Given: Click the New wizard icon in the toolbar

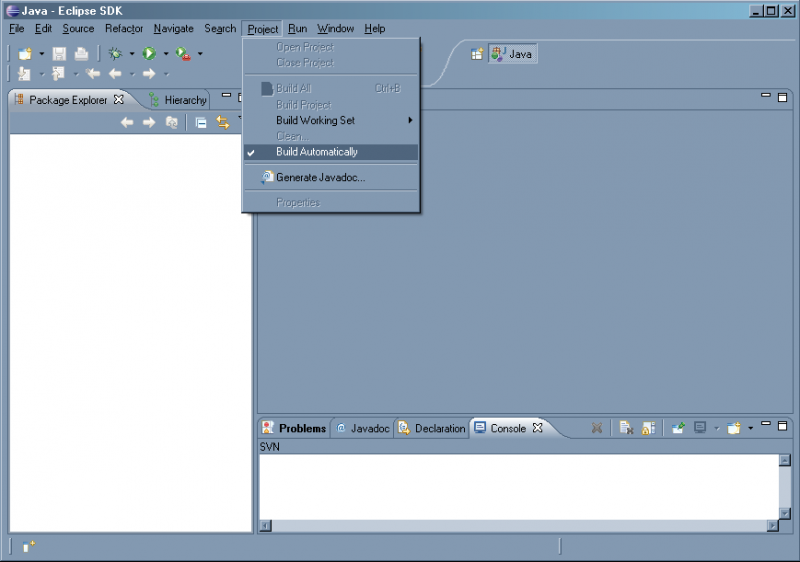Looking at the screenshot, I should [25, 54].
